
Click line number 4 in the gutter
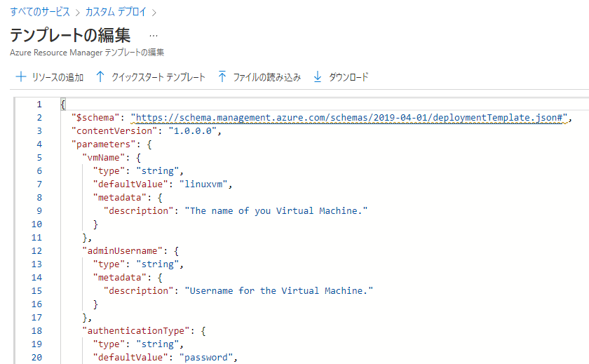point(39,144)
